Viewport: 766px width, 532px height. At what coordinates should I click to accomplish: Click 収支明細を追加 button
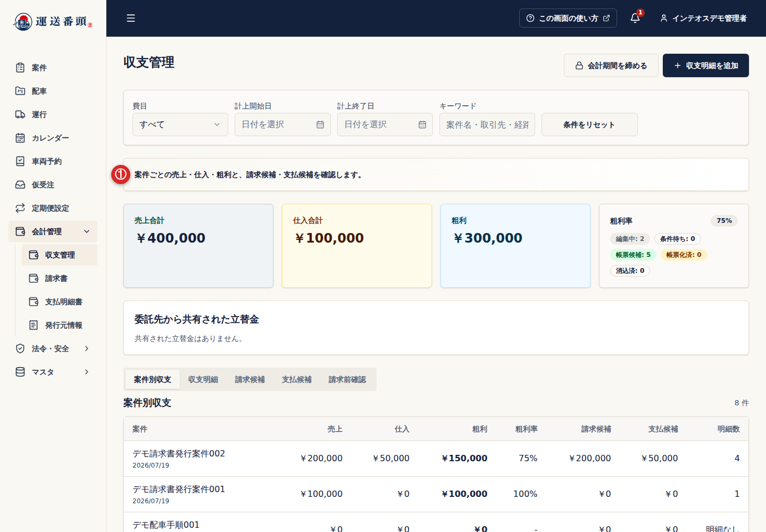(x=706, y=65)
